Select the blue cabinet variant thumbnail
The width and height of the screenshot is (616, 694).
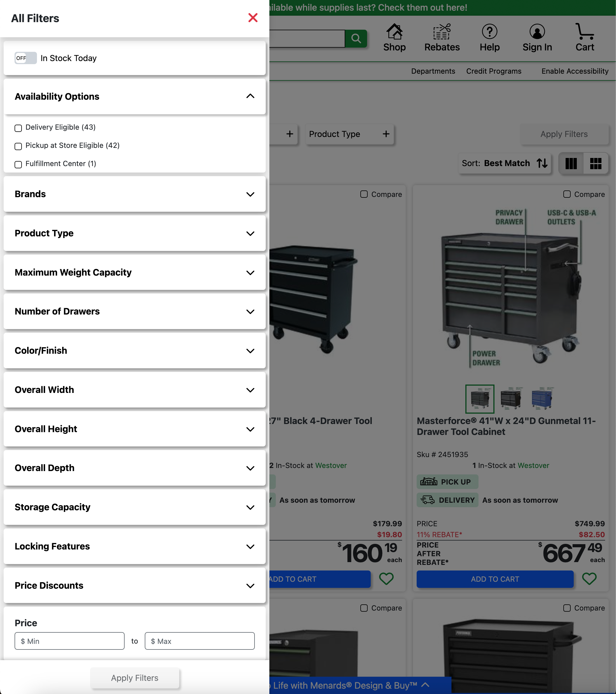[542, 399]
